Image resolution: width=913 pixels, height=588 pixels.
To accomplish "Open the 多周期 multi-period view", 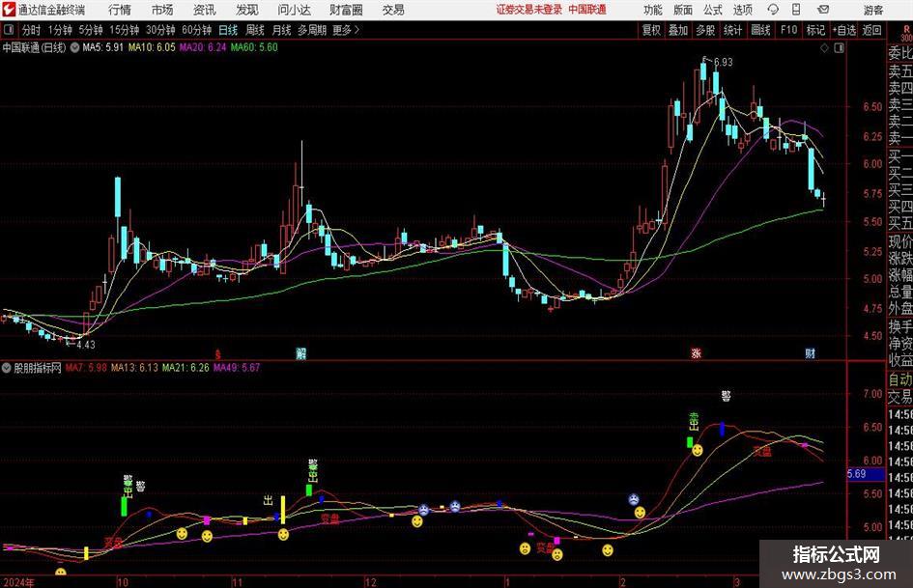I will tap(311, 30).
